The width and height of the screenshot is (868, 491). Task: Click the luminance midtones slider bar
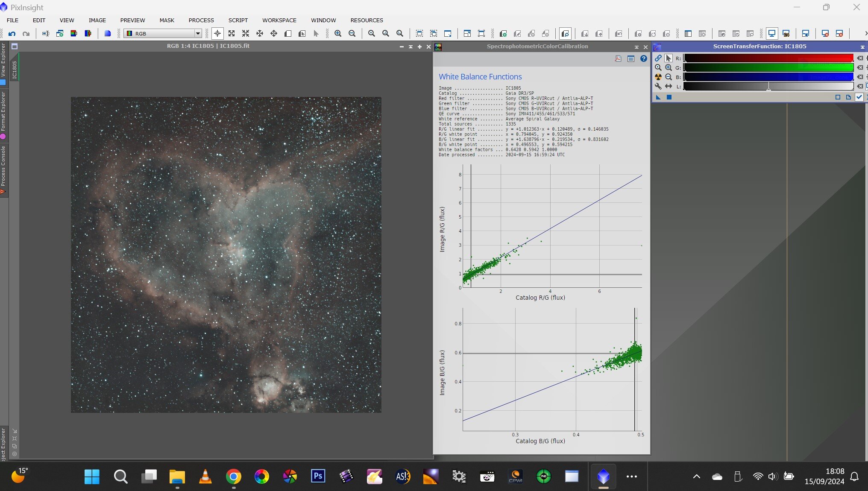pyautogui.click(x=768, y=86)
